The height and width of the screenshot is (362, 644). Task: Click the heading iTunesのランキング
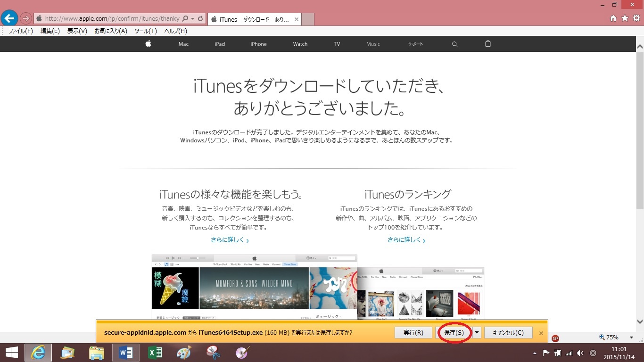pos(407,194)
